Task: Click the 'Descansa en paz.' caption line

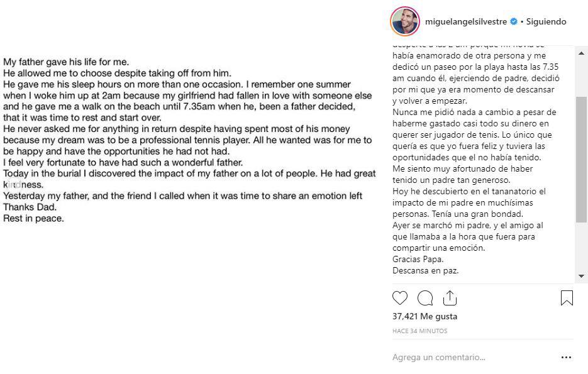Action: click(x=426, y=271)
